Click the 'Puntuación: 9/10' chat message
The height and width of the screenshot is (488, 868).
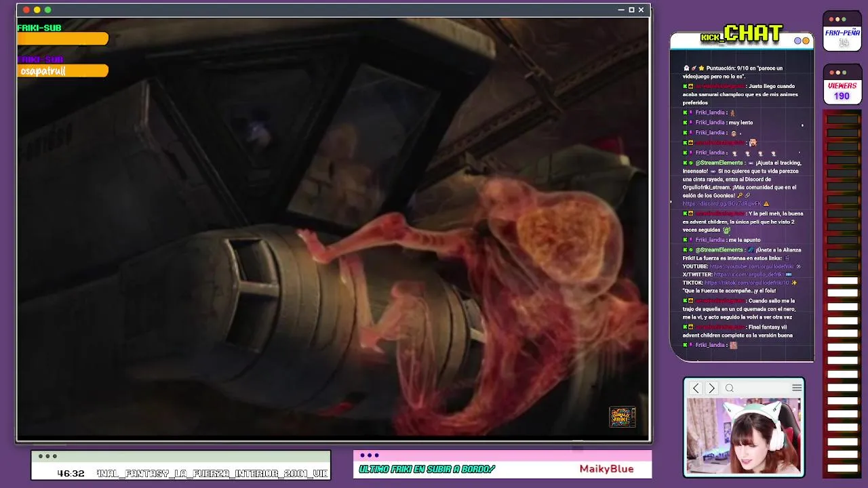point(733,73)
